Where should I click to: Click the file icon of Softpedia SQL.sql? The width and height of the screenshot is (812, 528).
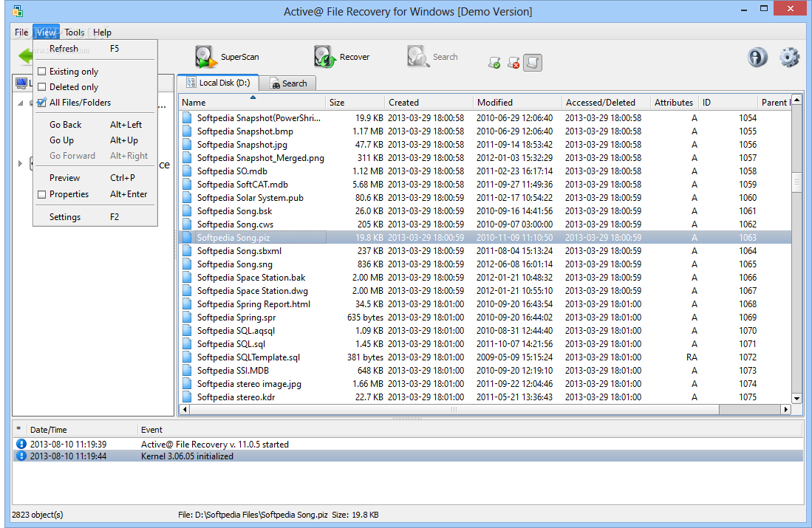(187, 344)
